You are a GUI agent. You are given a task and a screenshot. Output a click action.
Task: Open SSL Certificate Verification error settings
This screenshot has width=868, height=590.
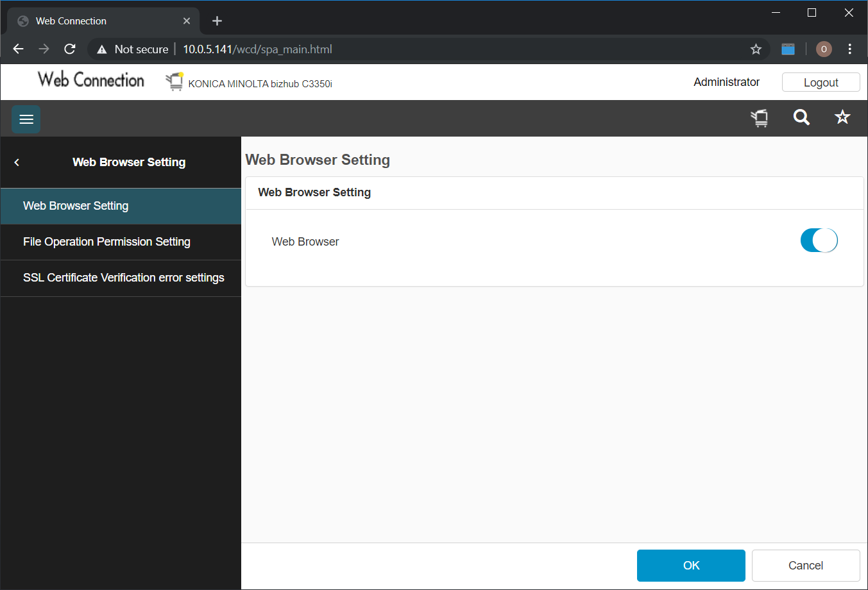pyautogui.click(x=124, y=278)
